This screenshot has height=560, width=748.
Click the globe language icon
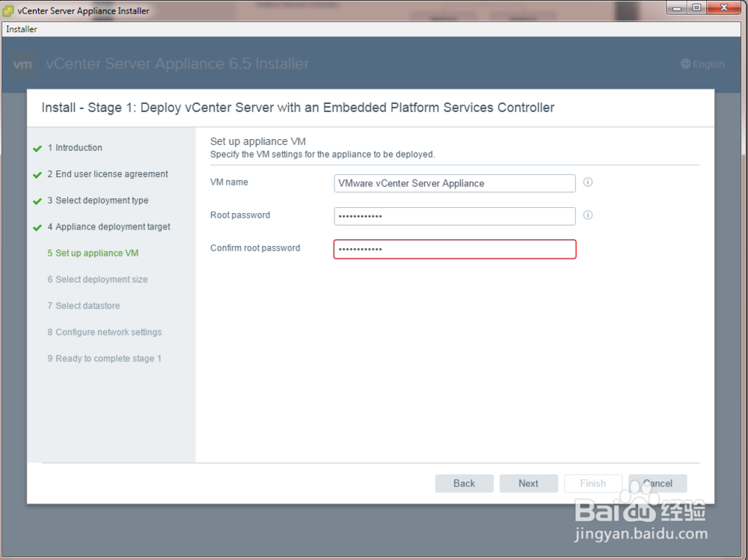pyautogui.click(x=685, y=64)
